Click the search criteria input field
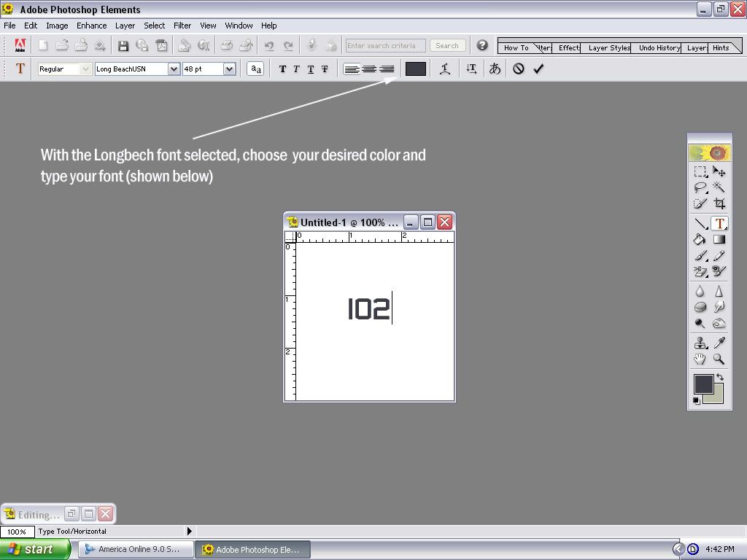This screenshot has width=747, height=560. [x=385, y=46]
